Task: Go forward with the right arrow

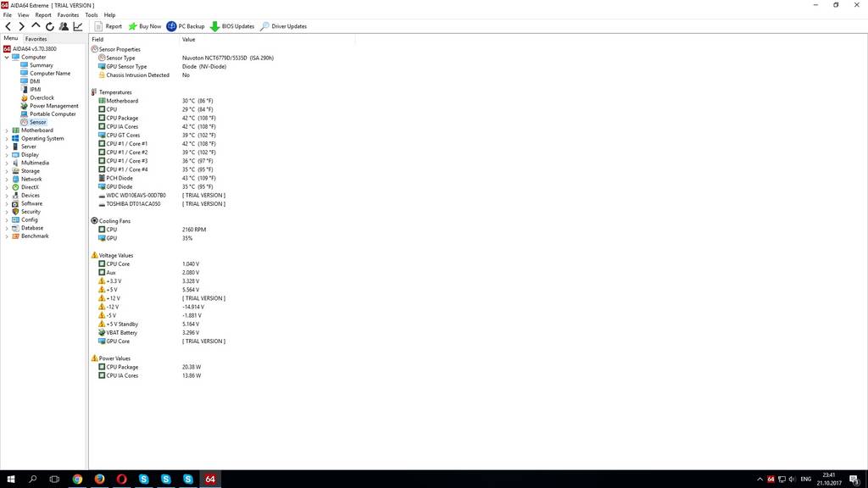Action: pyautogui.click(x=21, y=26)
